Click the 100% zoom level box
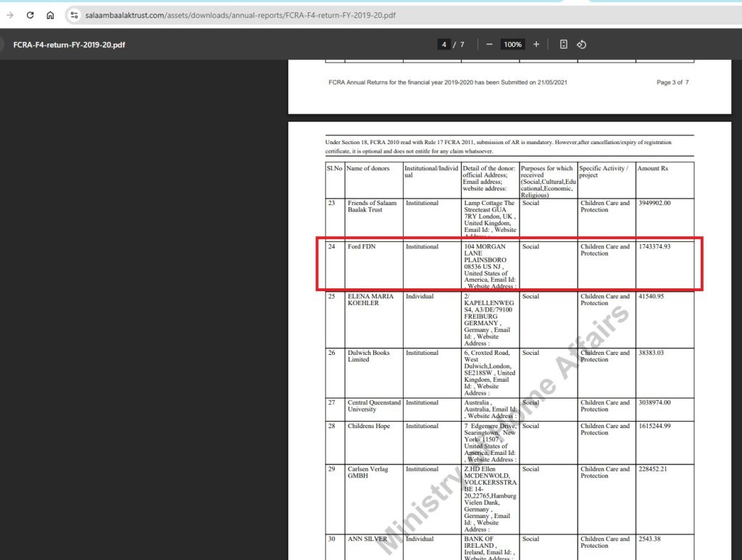The width and height of the screenshot is (742, 560). 512,44
